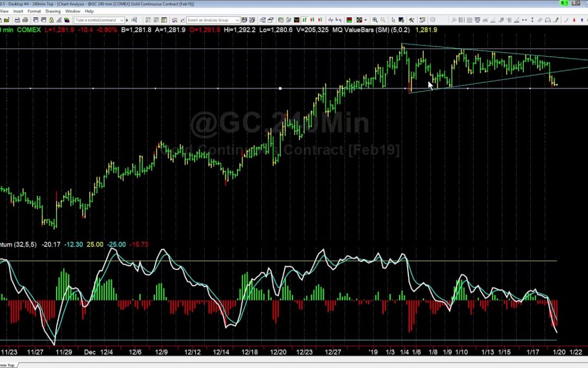Open the Drawing menu
Screen dimensions: 588x368
coord(53,11)
